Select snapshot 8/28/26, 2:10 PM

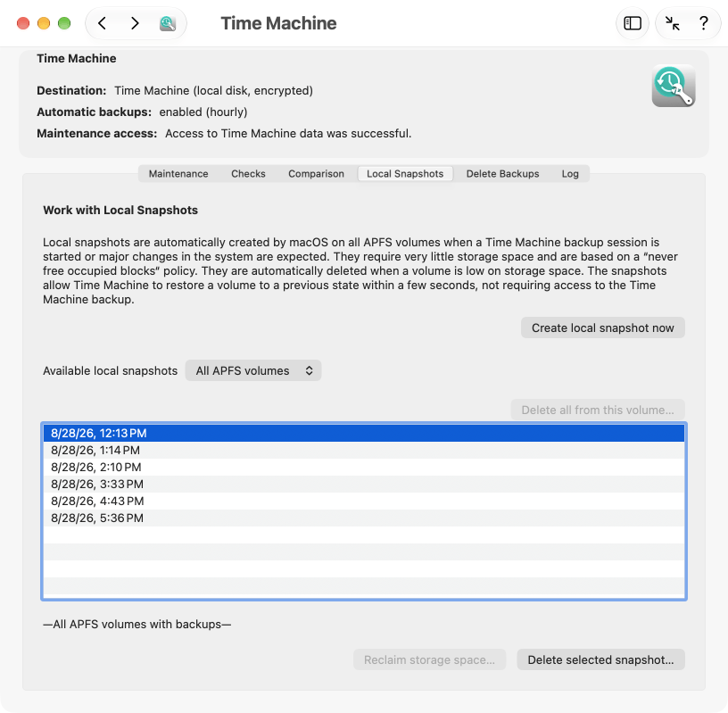364,468
